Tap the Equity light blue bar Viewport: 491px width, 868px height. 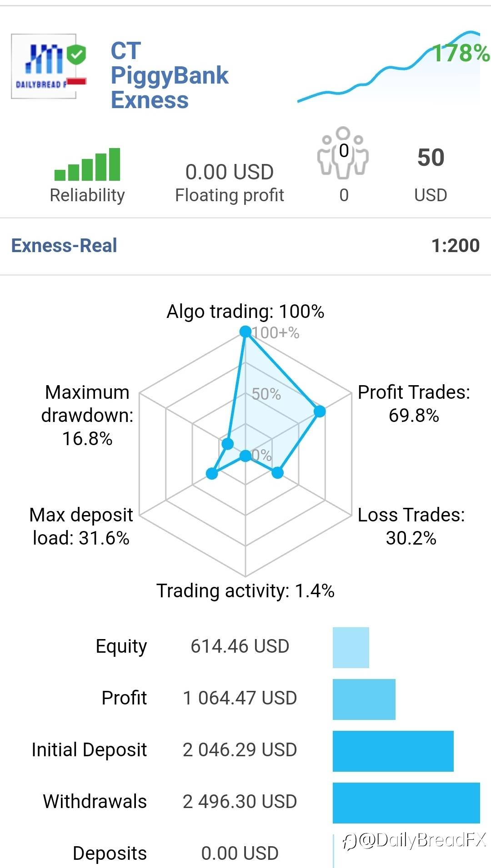point(351,648)
